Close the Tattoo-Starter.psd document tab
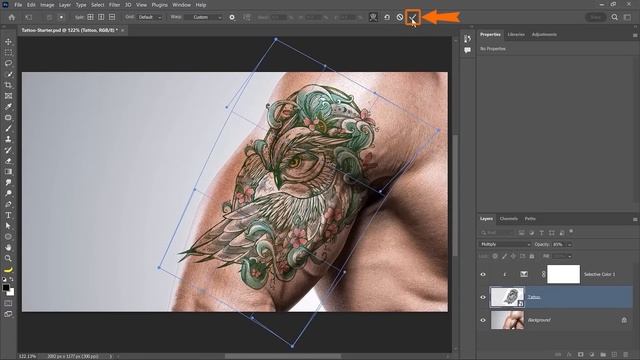This screenshot has width=640, height=360. coord(122,30)
